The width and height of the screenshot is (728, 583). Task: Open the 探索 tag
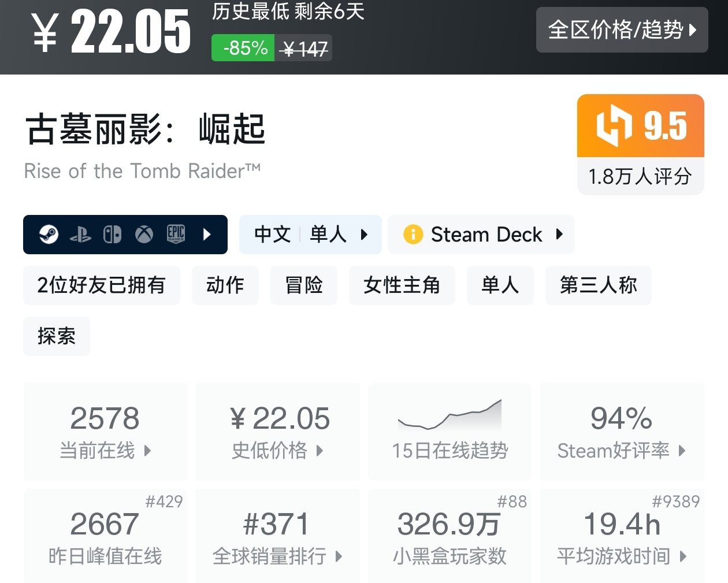click(x=57, y=336)
